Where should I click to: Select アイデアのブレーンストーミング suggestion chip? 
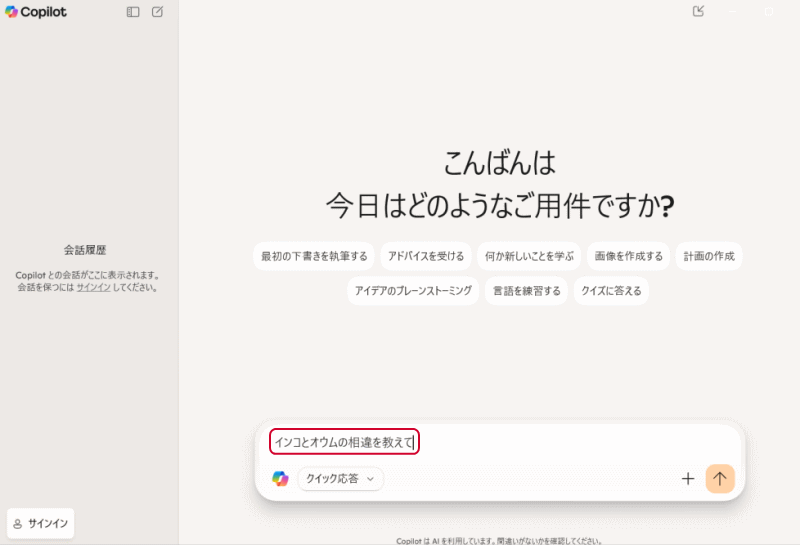413,291
